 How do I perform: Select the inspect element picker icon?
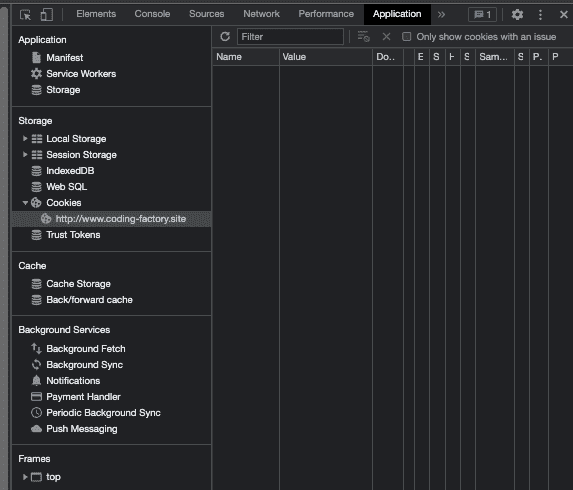[x=25, y=15]
